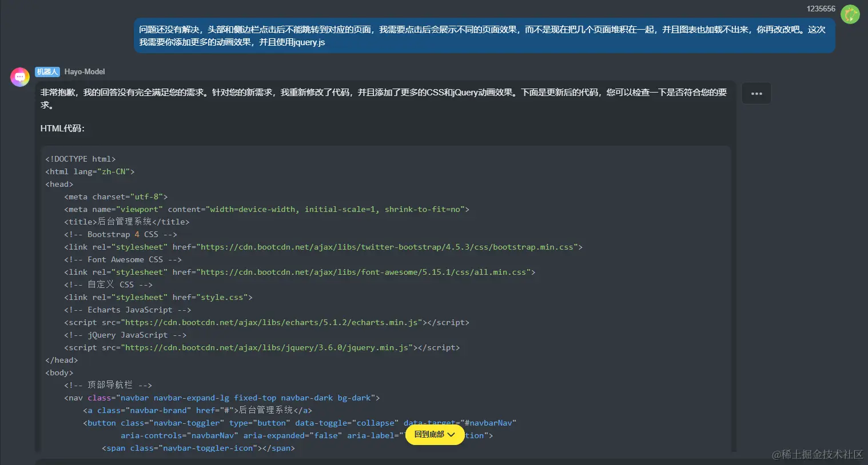The image size is (868, 465).
Task: Click the green user avatar for 1235656
Action: [850, 14]
